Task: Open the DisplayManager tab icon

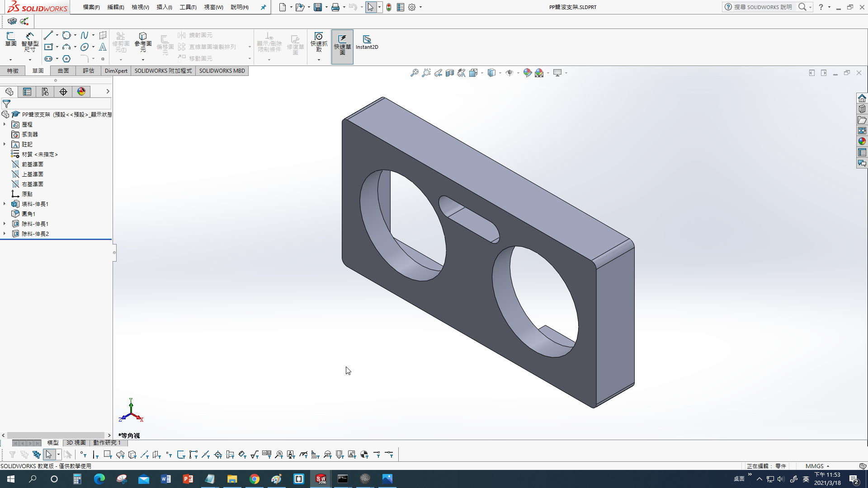Action: 81,92
